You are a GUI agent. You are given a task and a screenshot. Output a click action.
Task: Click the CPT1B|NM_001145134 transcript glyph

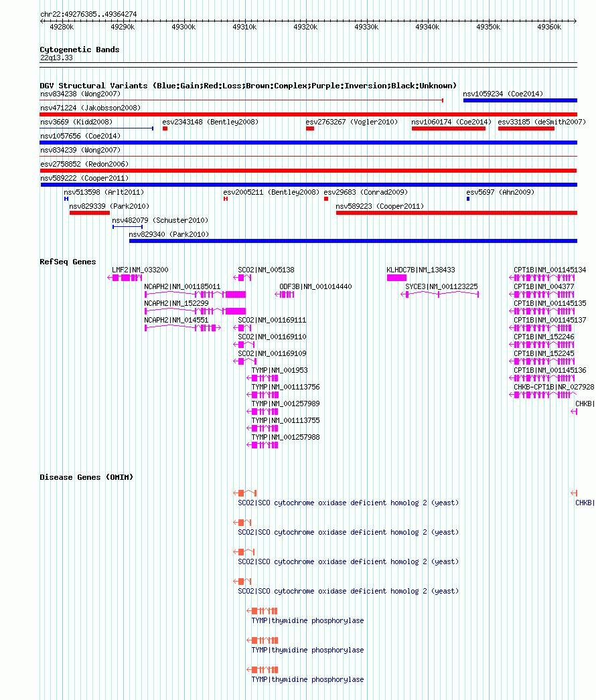click(x=542, y=278)
